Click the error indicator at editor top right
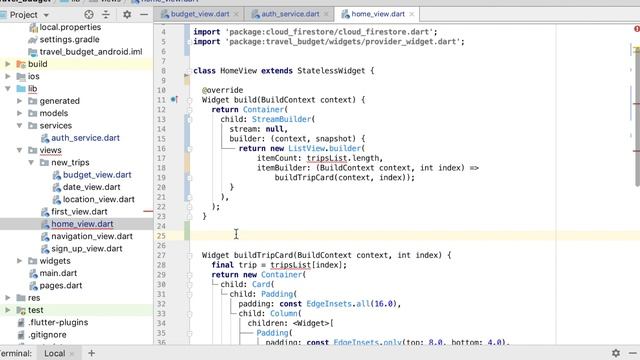 click(637, 29)
